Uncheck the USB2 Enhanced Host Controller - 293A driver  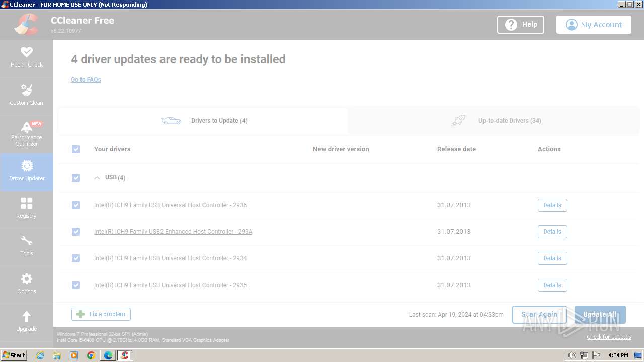(x=76, y=232)
